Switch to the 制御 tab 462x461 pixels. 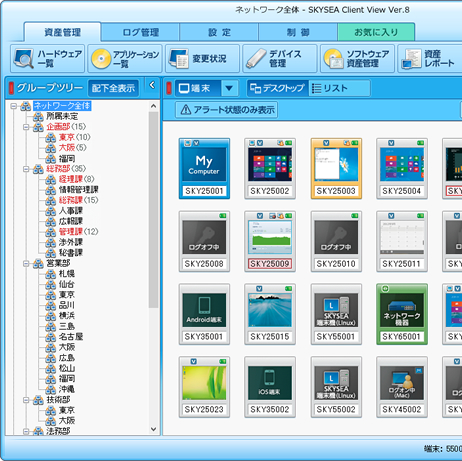(x=298, y=33)
